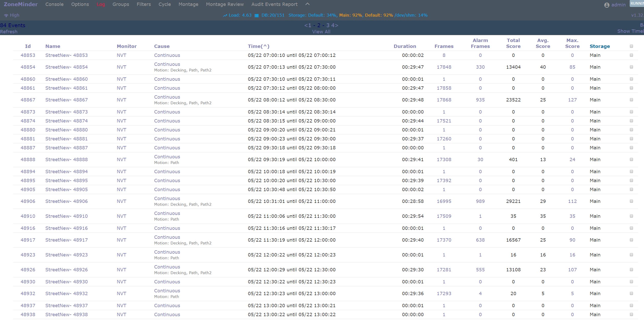
Task: Check the box for event 48854
Action: point(631,67)
